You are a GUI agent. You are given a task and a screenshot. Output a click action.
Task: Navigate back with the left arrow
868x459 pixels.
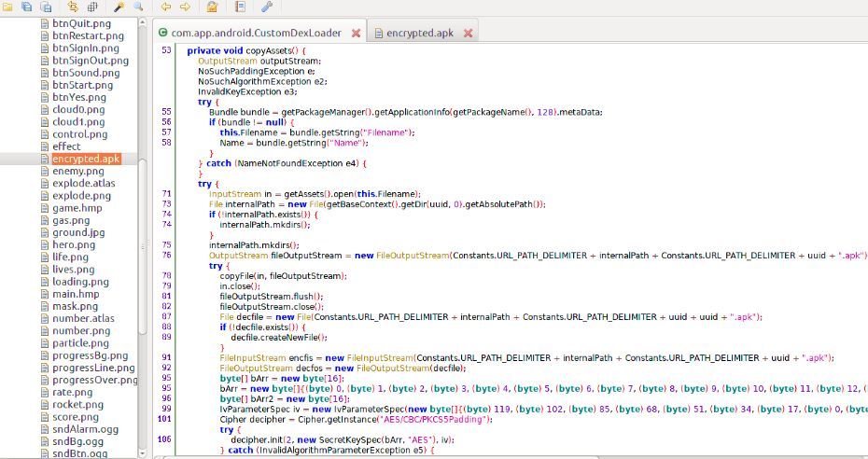166,7
